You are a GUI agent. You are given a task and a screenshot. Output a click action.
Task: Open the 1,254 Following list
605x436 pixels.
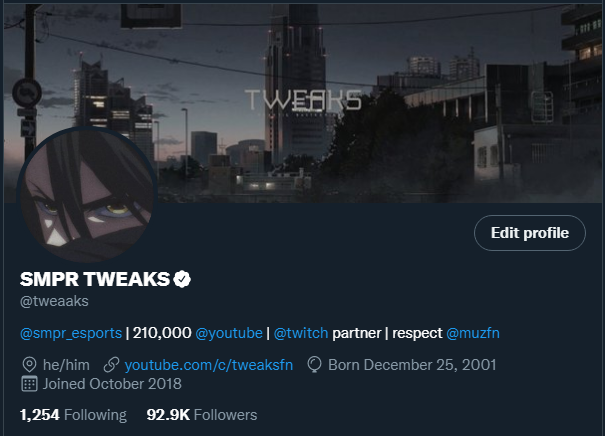pyautogui.click(x=73, y=415)
